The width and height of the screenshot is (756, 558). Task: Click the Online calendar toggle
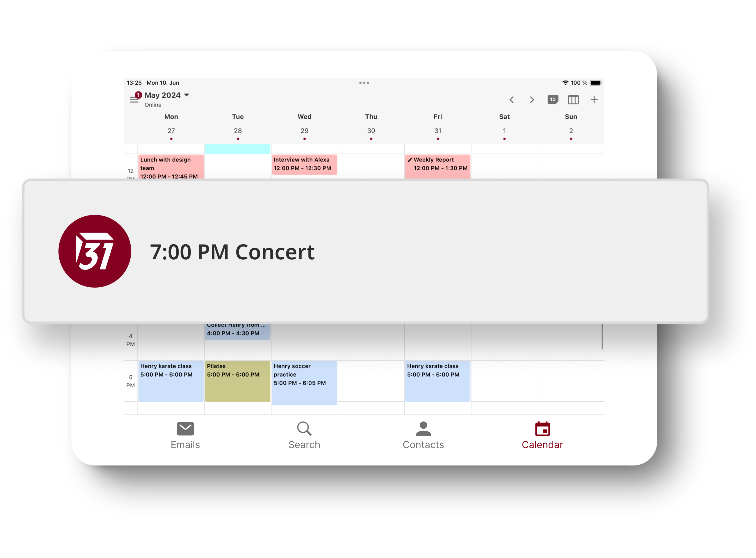tap(152, 104)
